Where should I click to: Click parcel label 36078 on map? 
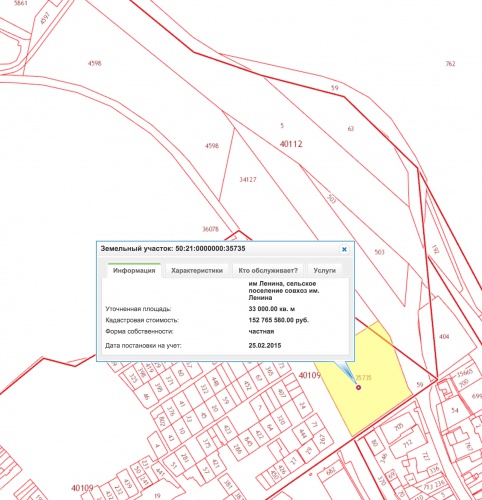(211, 229)
